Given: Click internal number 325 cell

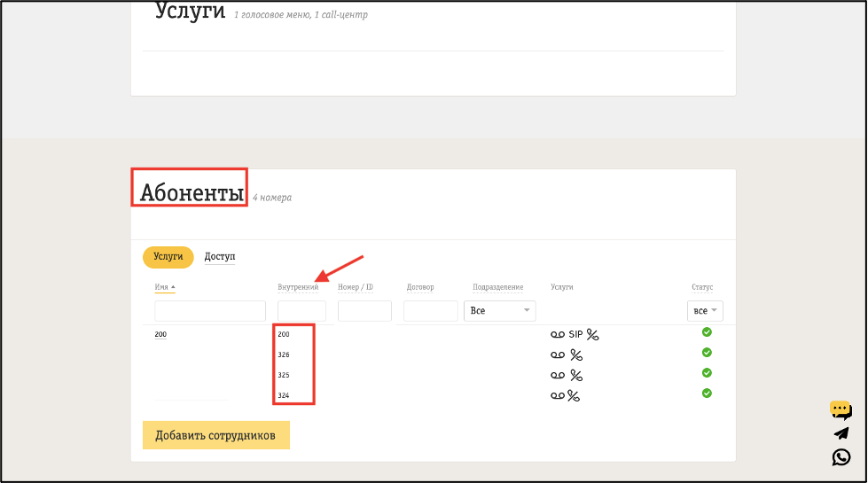Looking at the screenshot, I should tap(284, 375).
